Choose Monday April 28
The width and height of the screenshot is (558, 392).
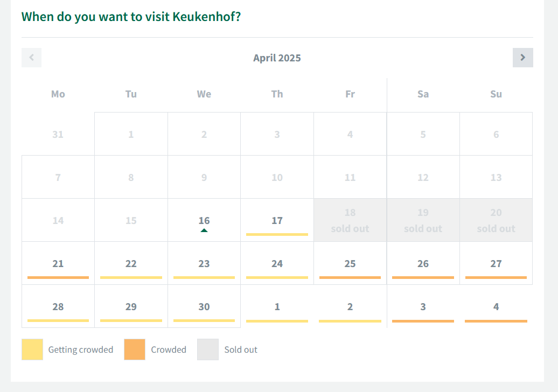[58, 306]
